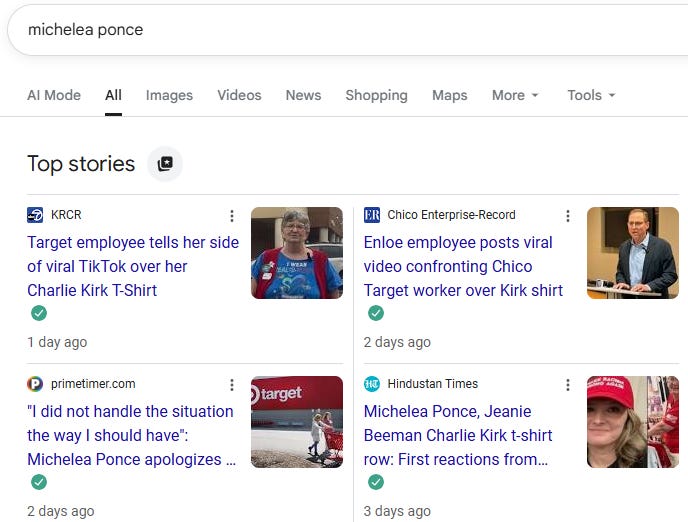Open Enloe employee posts viral video headline

coord(463,266)
